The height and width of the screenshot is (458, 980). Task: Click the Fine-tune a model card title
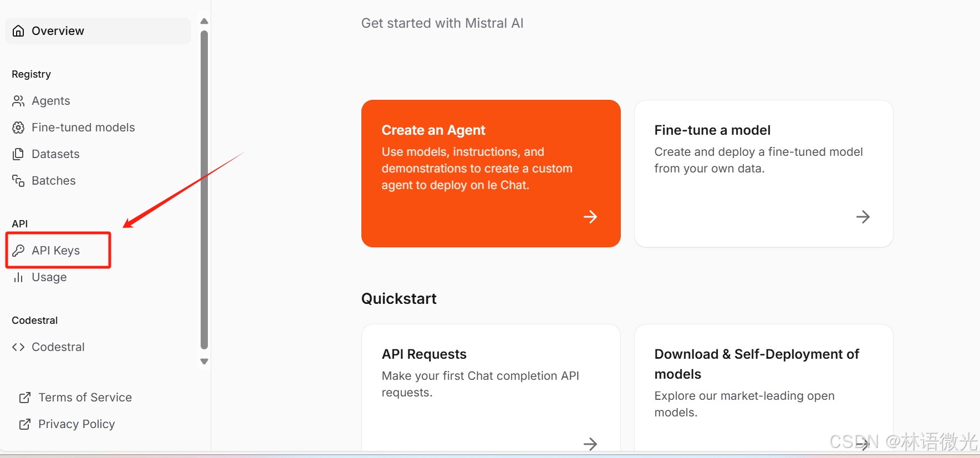[x=712, y=130]
